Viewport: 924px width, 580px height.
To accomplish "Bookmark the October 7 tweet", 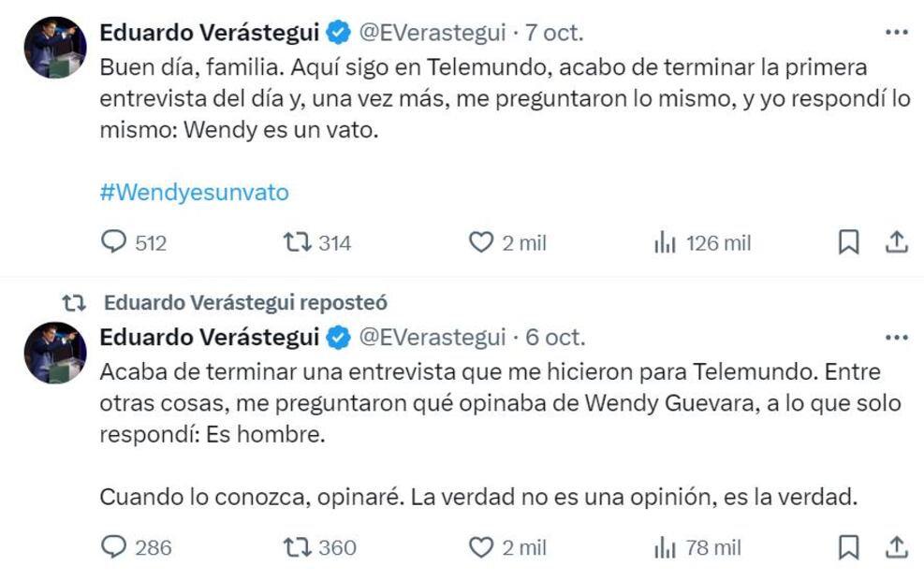I will point(848,243).
